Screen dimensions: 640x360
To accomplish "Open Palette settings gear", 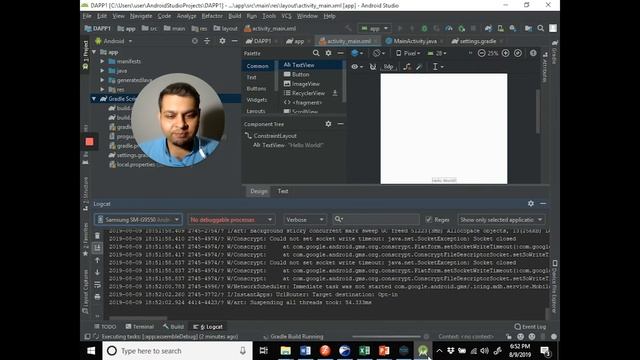I will click(x=328, y=53).
